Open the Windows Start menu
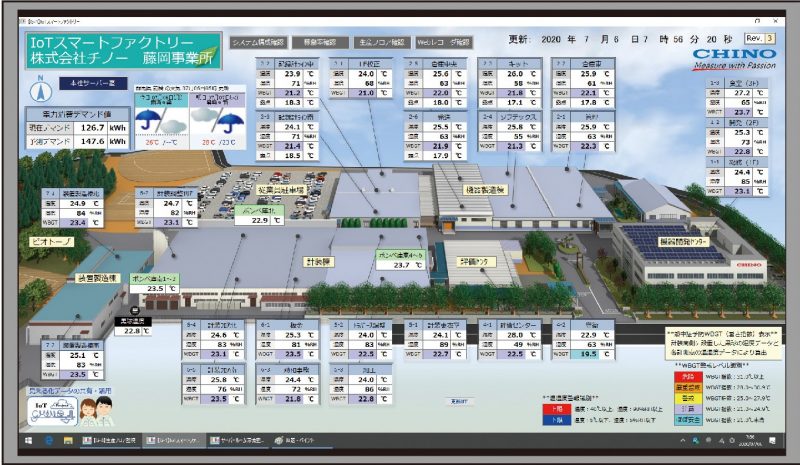 click(x=28, y=440)
